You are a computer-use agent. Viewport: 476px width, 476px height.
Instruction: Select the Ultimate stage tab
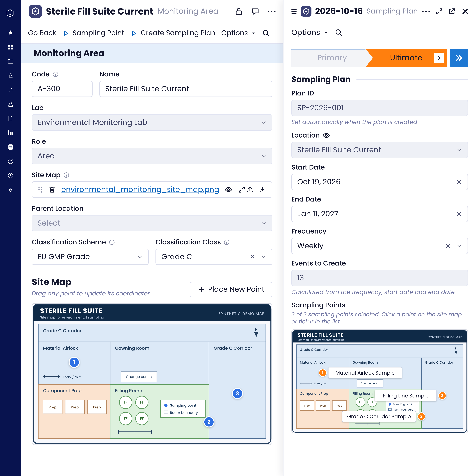point(406,58)
